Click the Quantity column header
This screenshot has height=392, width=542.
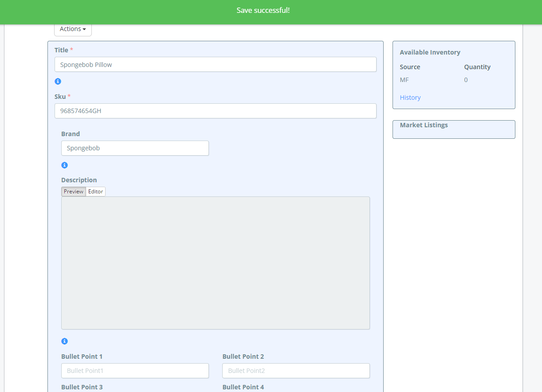click(477, 67)
